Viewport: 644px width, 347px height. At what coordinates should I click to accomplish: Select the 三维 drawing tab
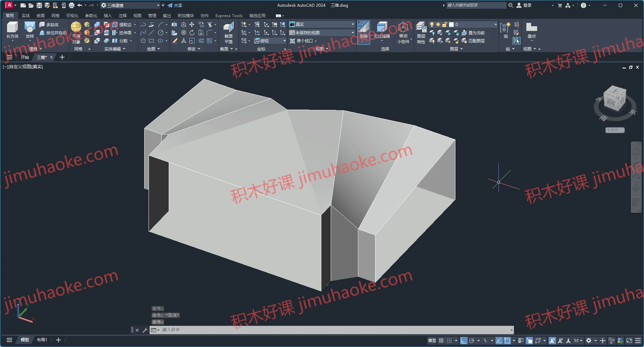[42, 57]
